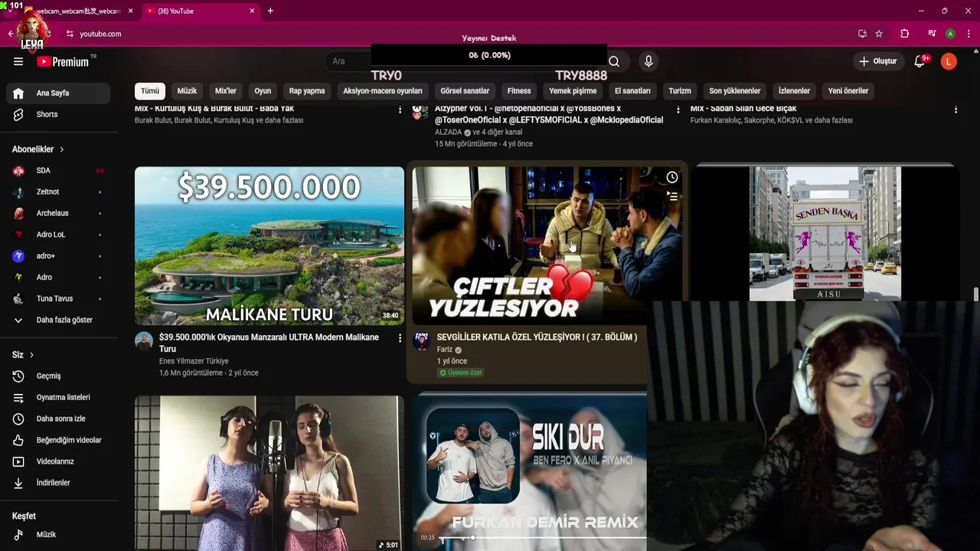
Task: Select the Son yüklenenler chip
Action: coord(735,91)
